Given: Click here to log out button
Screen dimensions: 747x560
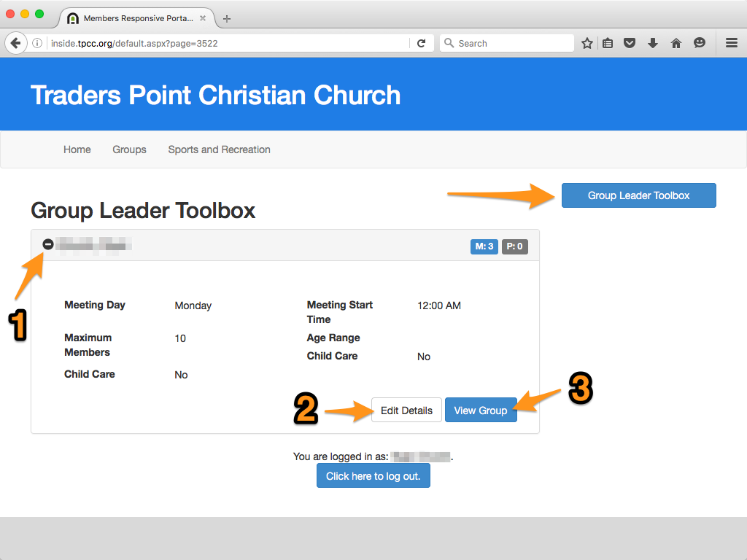Looking at the screenshot, I should [373, 475].
